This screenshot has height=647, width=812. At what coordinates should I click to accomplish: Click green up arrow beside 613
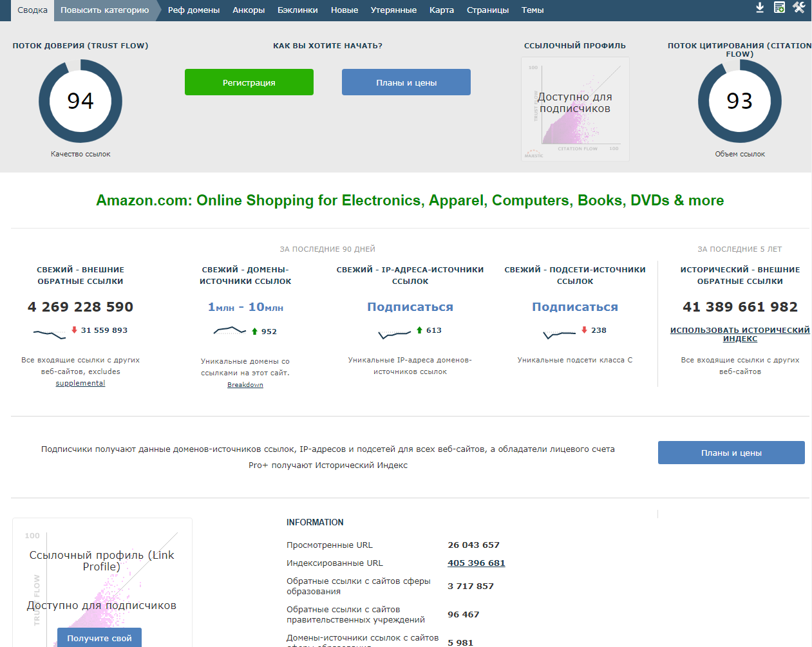point(419,330)
